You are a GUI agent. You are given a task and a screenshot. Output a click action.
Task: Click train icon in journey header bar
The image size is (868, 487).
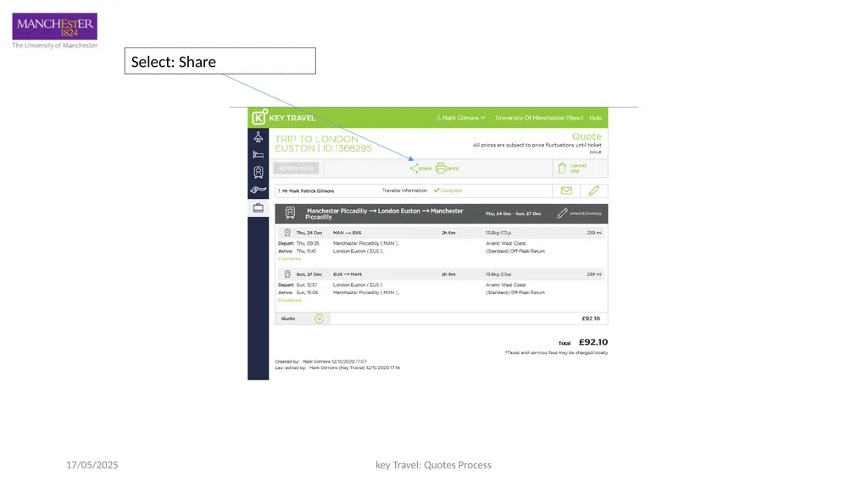290,213
